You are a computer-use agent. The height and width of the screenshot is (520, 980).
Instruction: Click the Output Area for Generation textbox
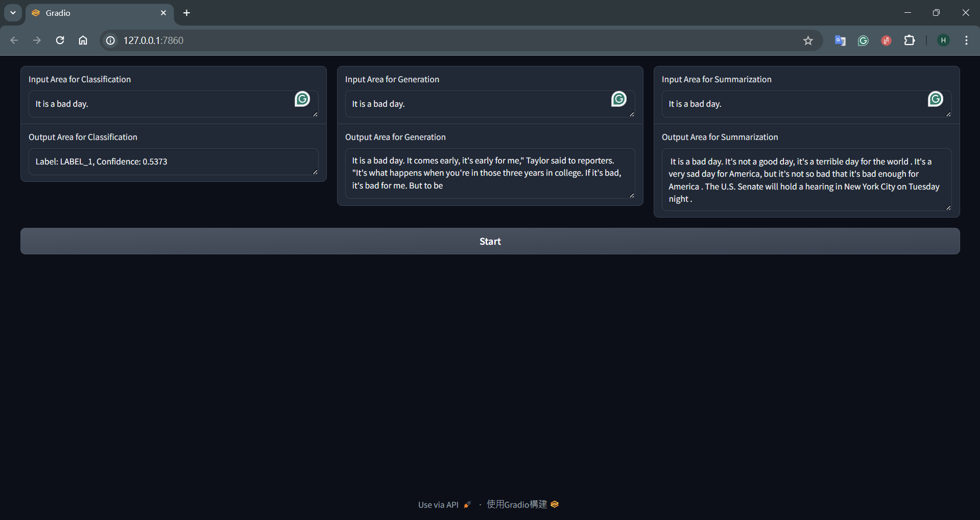490,174
